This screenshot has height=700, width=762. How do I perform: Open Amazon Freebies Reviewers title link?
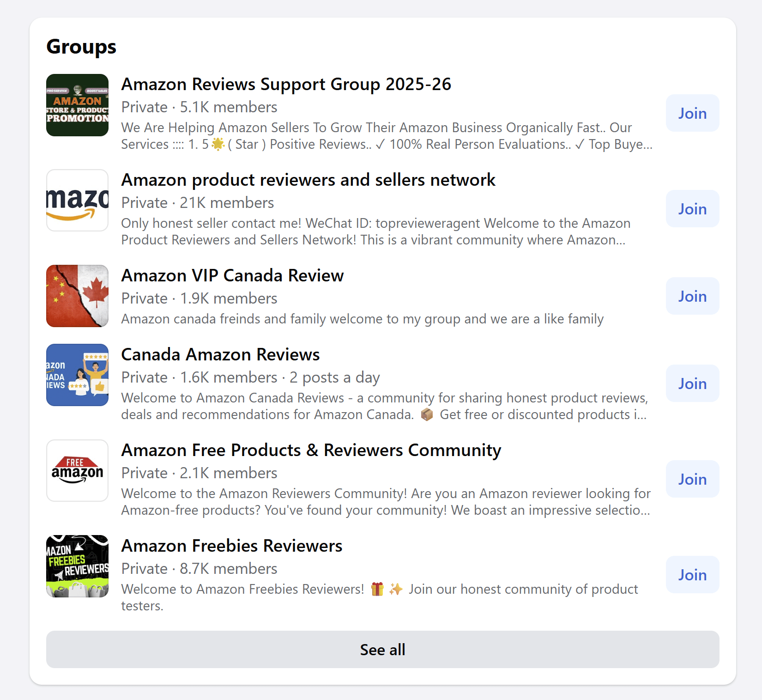click(x=232, y=546)
